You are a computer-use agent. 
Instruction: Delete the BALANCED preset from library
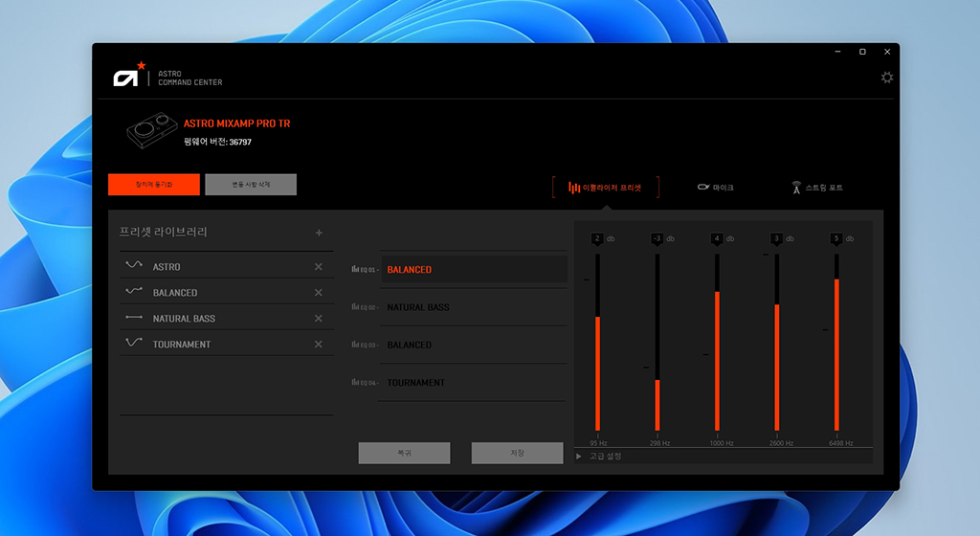[318, 292]
